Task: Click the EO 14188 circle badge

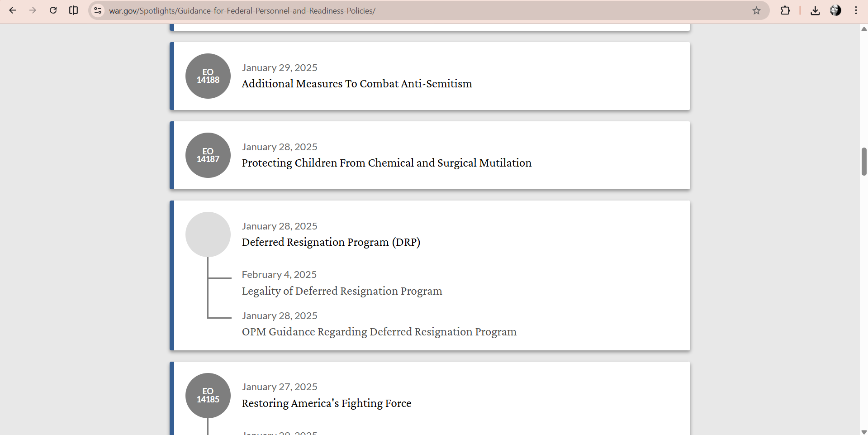Action: pos(208,76)
